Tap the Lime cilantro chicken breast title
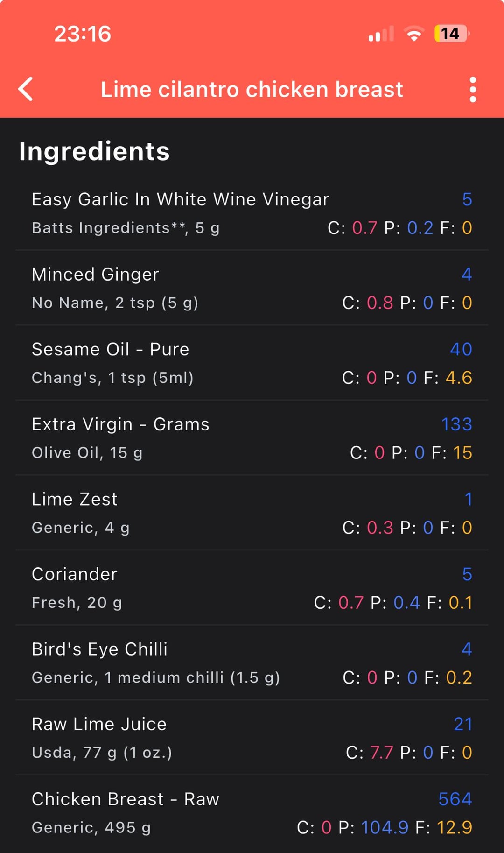 click(252, 89)
